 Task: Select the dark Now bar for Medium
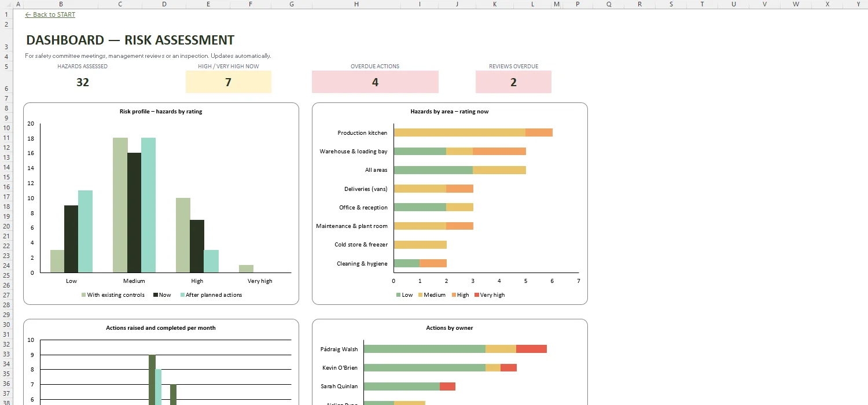pyautogui.click(x=134, y=213)
